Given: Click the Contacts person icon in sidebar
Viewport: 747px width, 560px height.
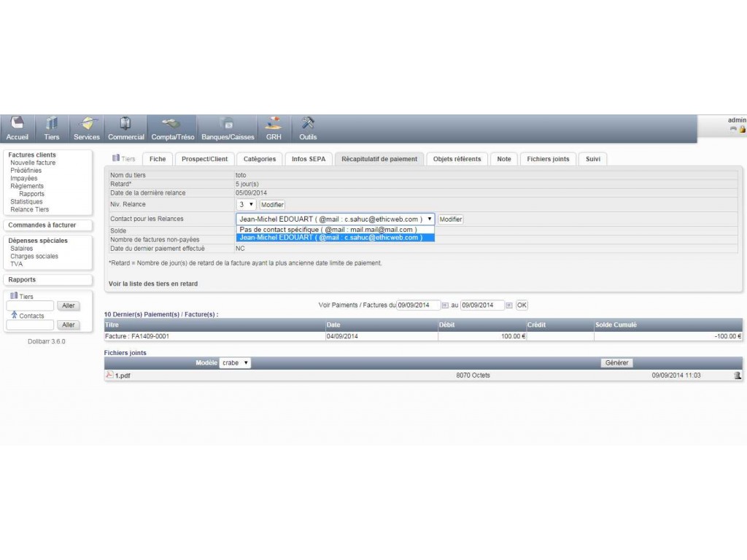Looking at the screenshot, I should coord(15,315).
